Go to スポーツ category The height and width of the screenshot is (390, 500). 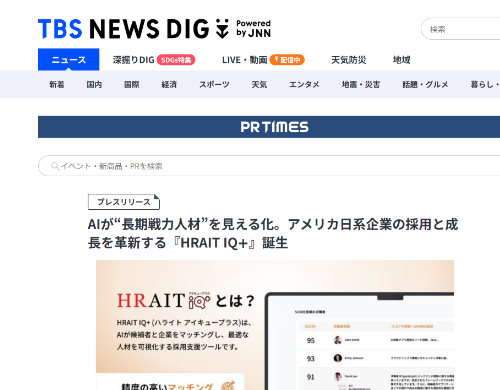(x=214, y=85)
